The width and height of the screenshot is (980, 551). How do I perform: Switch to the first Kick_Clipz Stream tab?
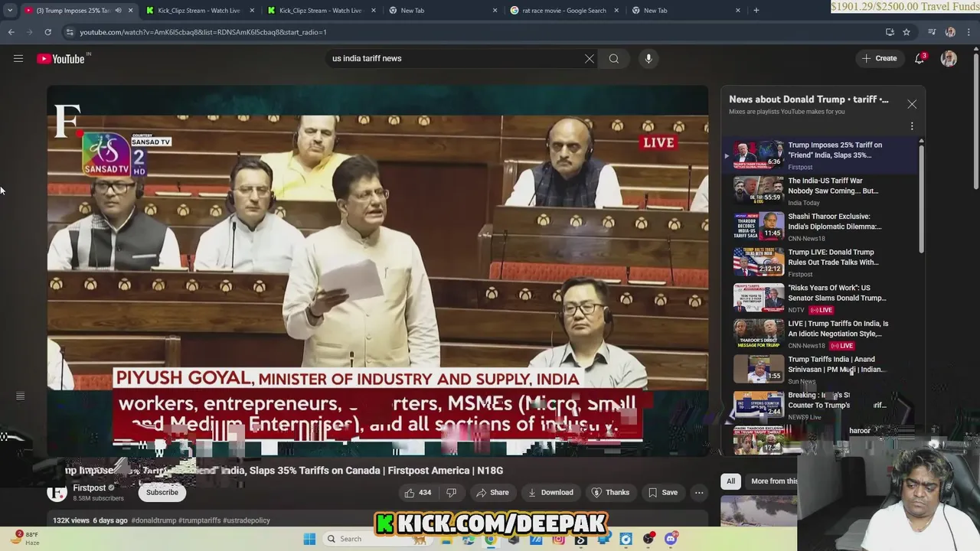coord(198,11)
